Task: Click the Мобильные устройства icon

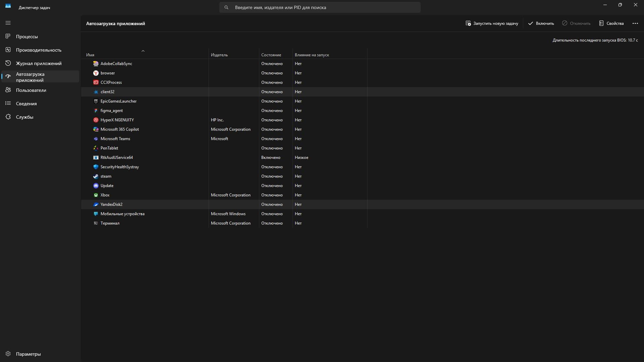Action: (x=96, y=214)
